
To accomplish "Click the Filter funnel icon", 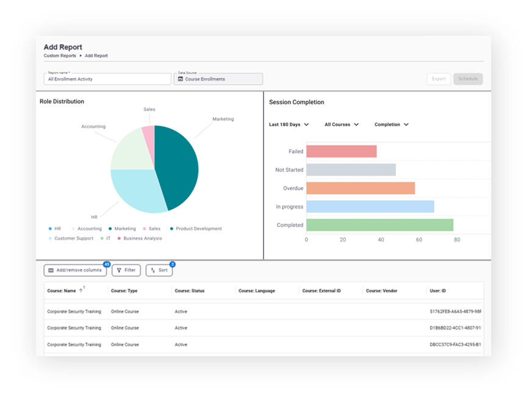I will [119, 270].
